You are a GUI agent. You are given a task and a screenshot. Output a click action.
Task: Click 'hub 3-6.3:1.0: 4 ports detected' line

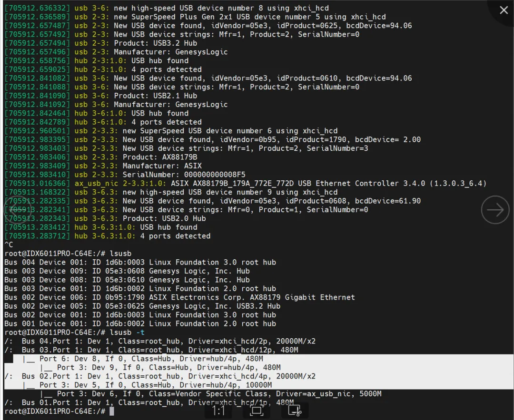click(108, 236)
